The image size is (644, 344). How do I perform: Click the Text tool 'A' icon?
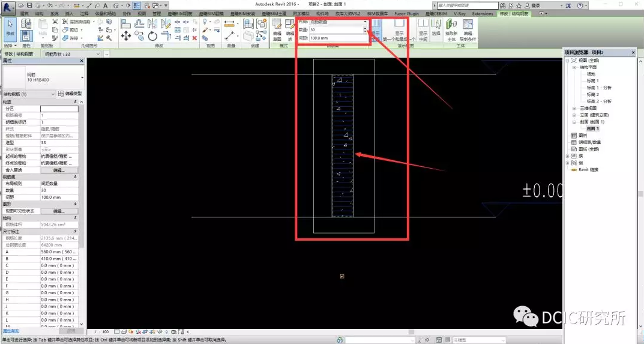pos(106,6)
